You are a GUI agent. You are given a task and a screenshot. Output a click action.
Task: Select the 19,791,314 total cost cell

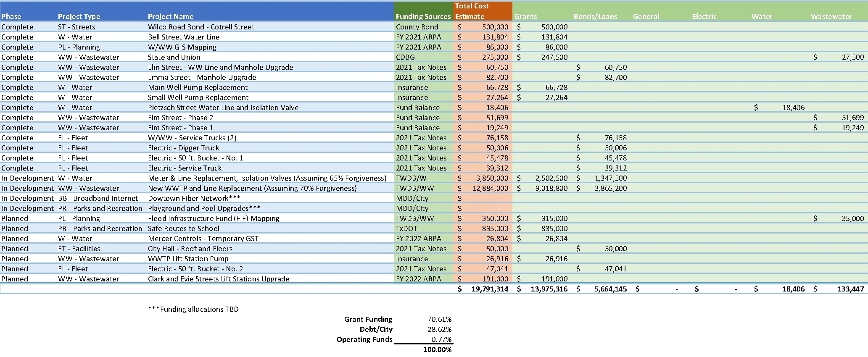coord(490,289)
